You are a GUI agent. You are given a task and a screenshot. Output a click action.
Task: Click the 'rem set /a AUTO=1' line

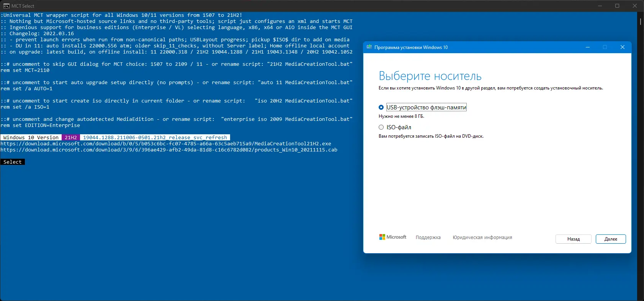pyautogui.click(x=26, y=89)
